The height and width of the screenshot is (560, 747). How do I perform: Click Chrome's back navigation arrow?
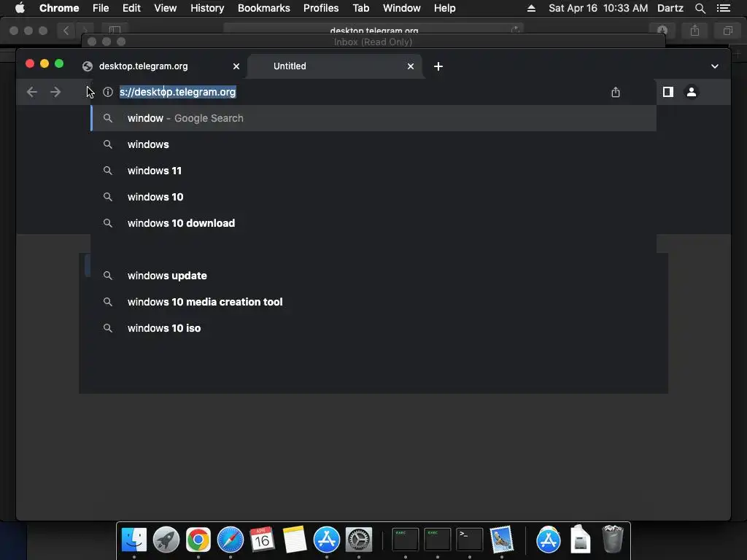click(32, 92)
